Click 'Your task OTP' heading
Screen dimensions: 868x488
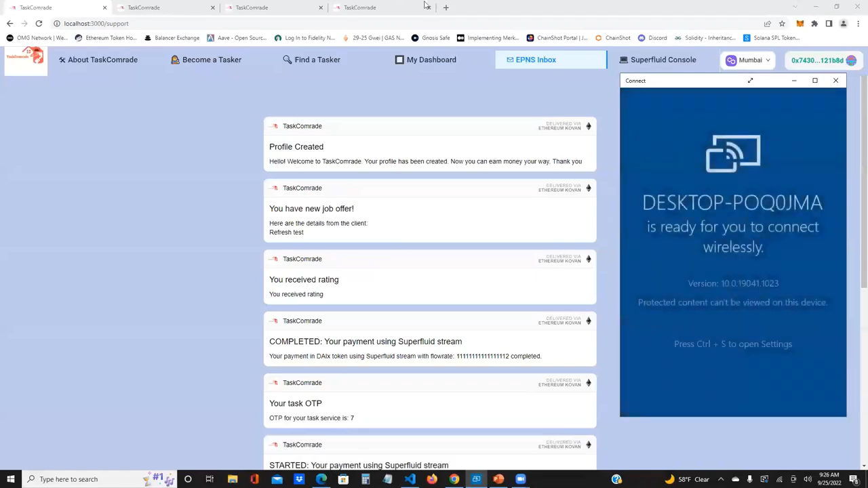point(296,403)
